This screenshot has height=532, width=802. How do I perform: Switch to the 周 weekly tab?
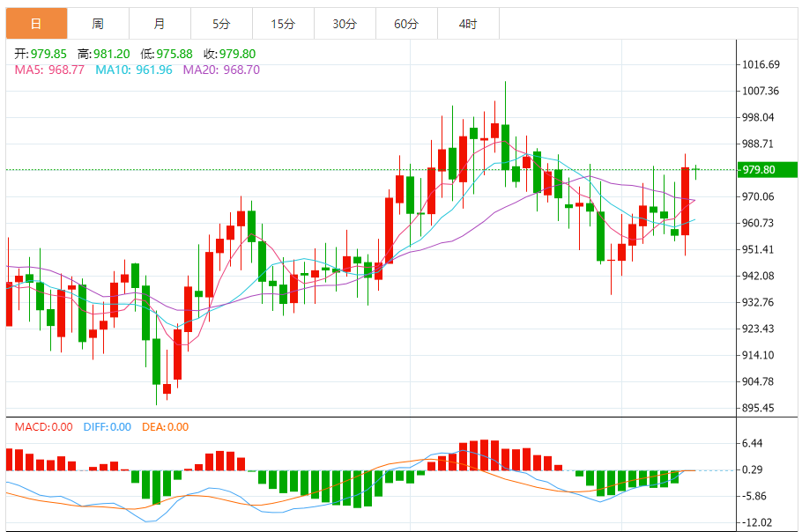coord(98,24)
